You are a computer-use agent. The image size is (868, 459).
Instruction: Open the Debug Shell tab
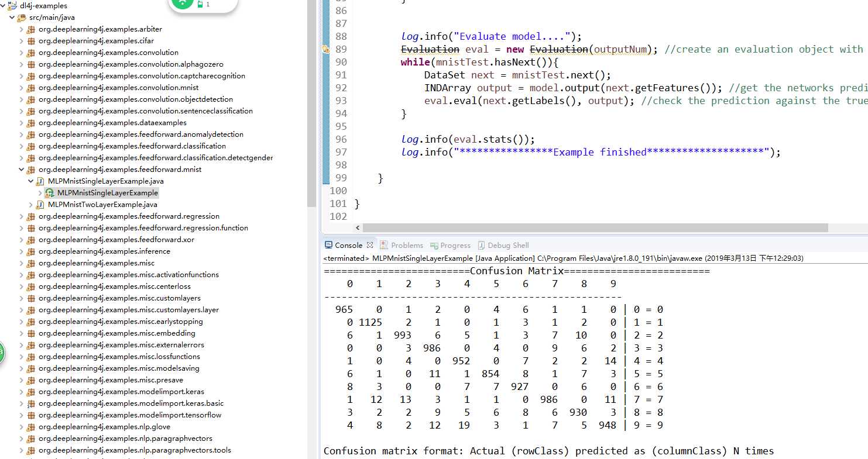pyautogui.click(x=503, y=246)
